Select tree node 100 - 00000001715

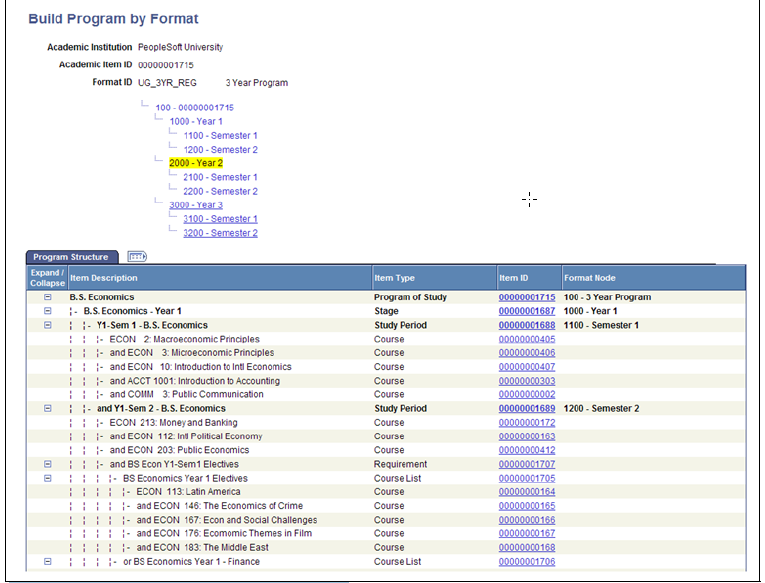click(x=194, y=107)
